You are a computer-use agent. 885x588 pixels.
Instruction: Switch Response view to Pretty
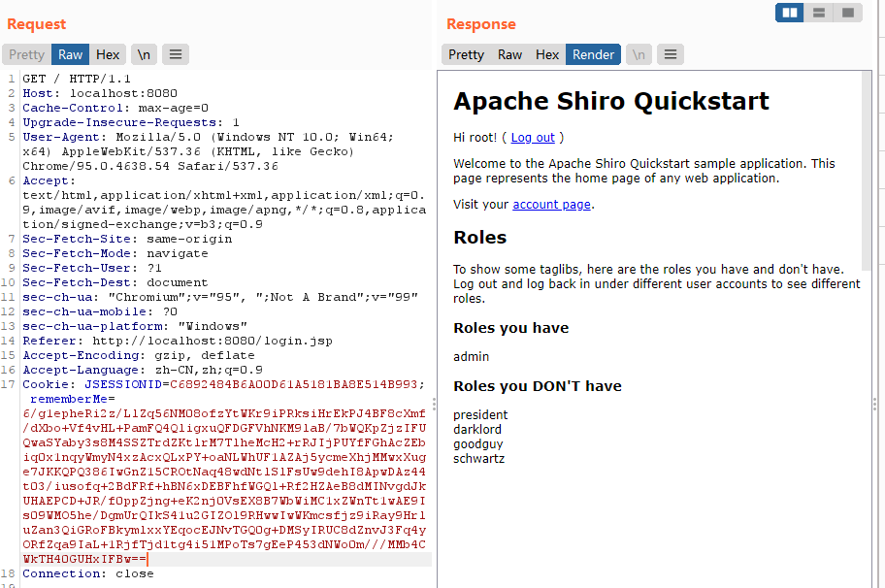tap(466, 54)
